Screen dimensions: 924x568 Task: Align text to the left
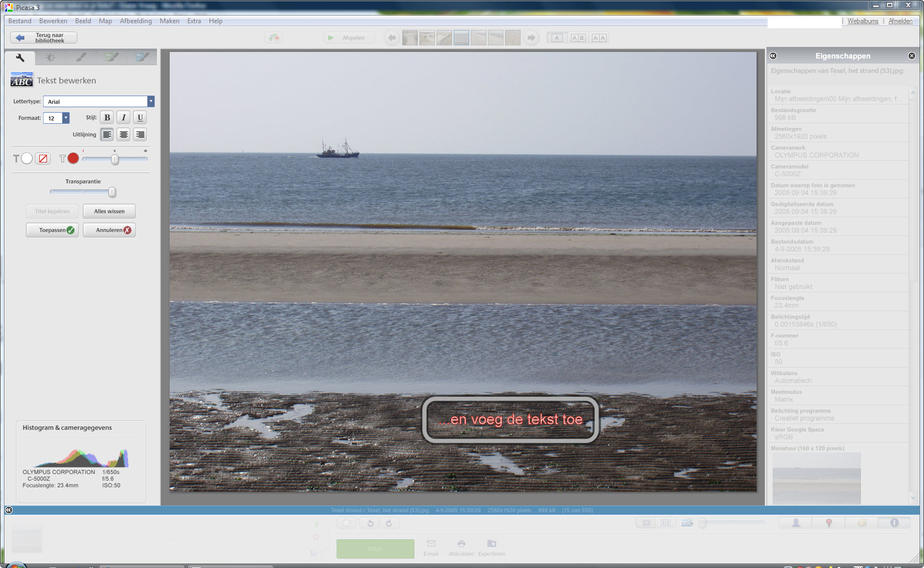107,134
